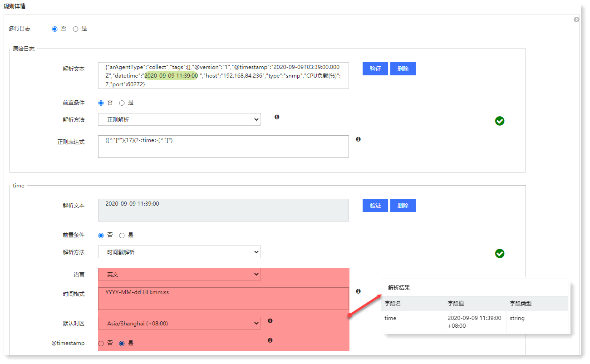Click 验证 button in time section

[375, 205]
